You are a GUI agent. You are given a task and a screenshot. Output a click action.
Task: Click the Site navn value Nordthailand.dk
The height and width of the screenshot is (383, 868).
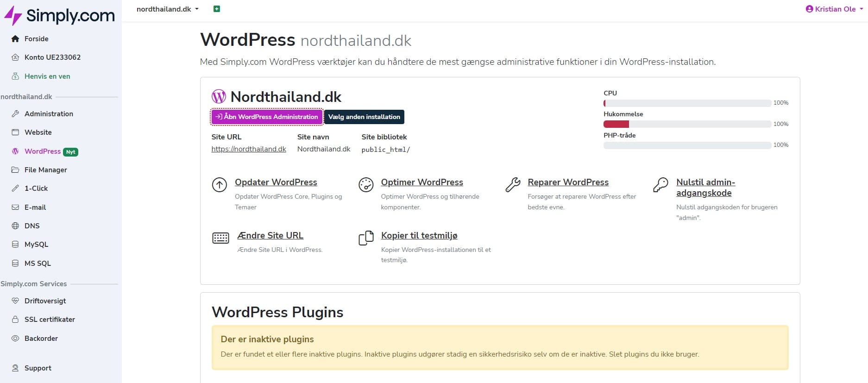(324, 149)
